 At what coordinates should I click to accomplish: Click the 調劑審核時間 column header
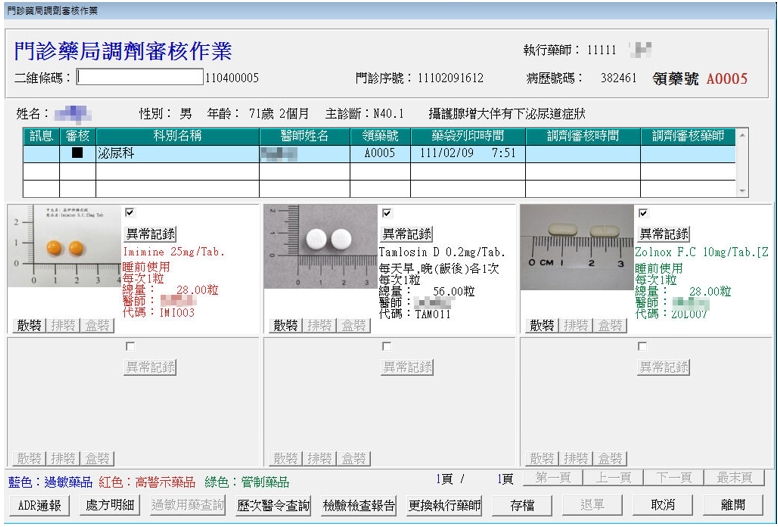coord(583,136)
